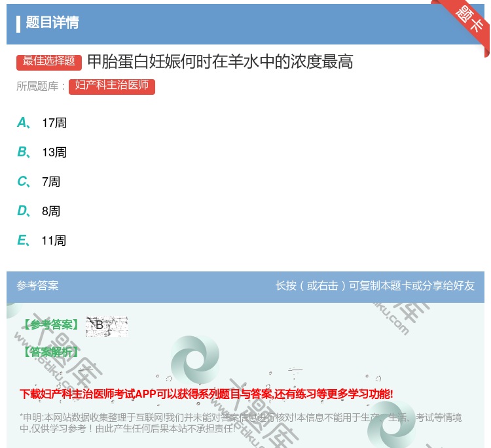Pick option E 11周
This screenshot has width=491, height=448.
pos(42,240)
